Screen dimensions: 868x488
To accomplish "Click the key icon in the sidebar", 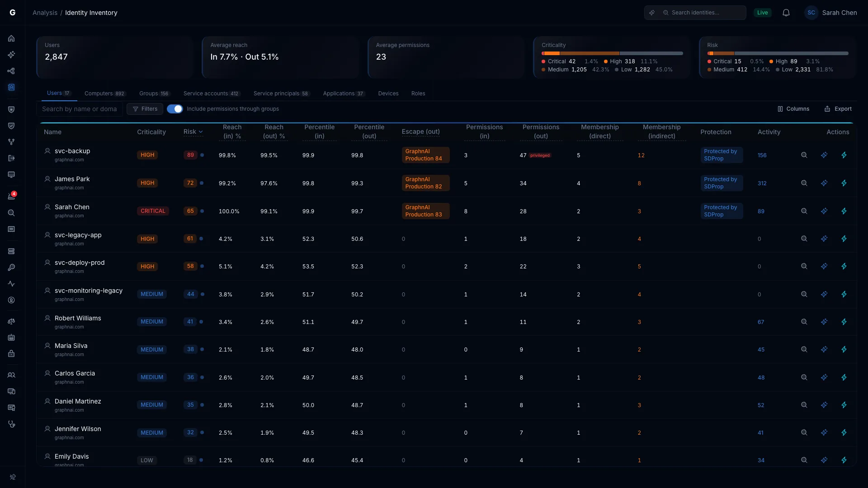I will tap(11, 267).
